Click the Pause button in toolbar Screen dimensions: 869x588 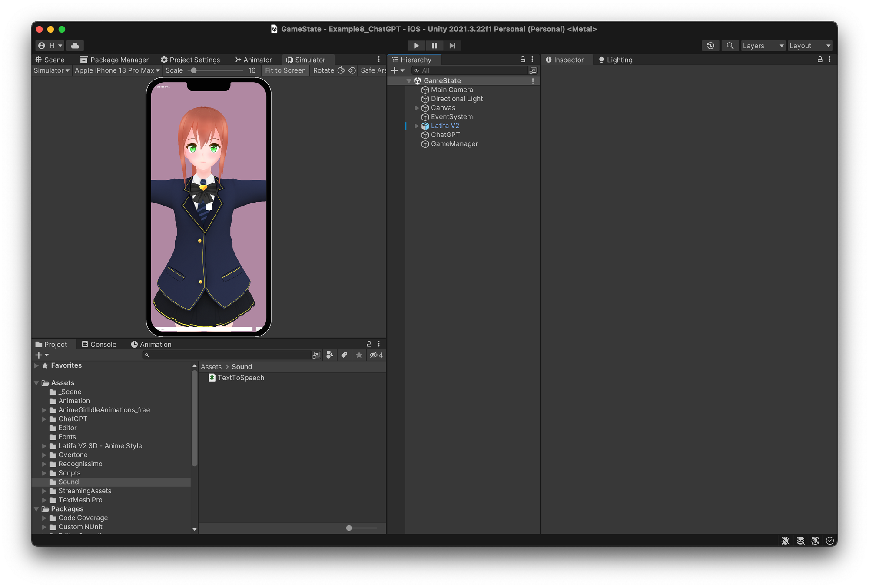pyautogui.click(x=434, y=46)
